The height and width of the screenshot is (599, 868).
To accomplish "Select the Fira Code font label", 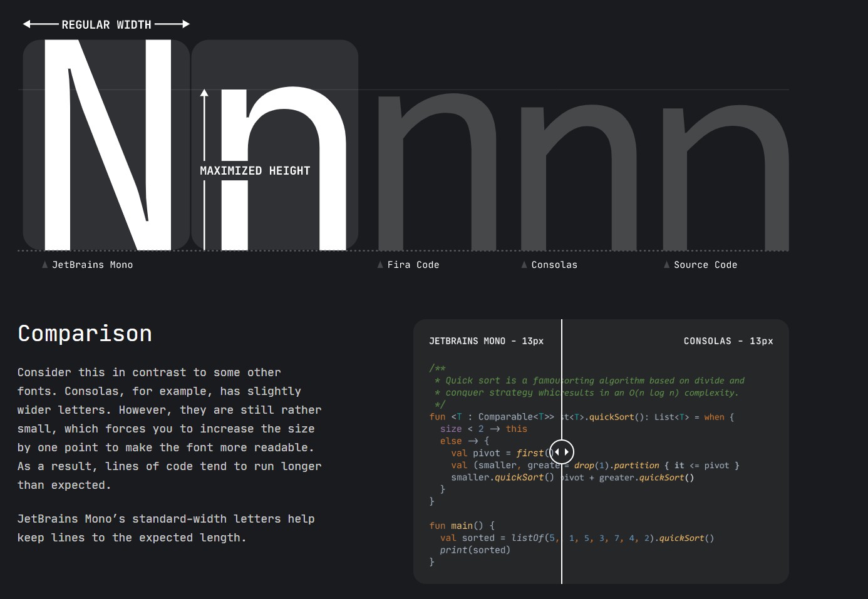I will 413,265.
